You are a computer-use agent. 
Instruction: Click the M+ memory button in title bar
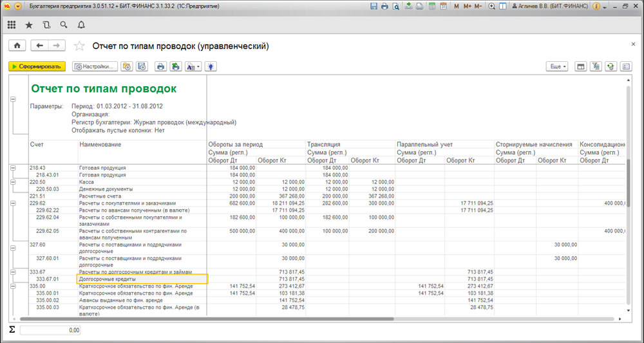467,6
